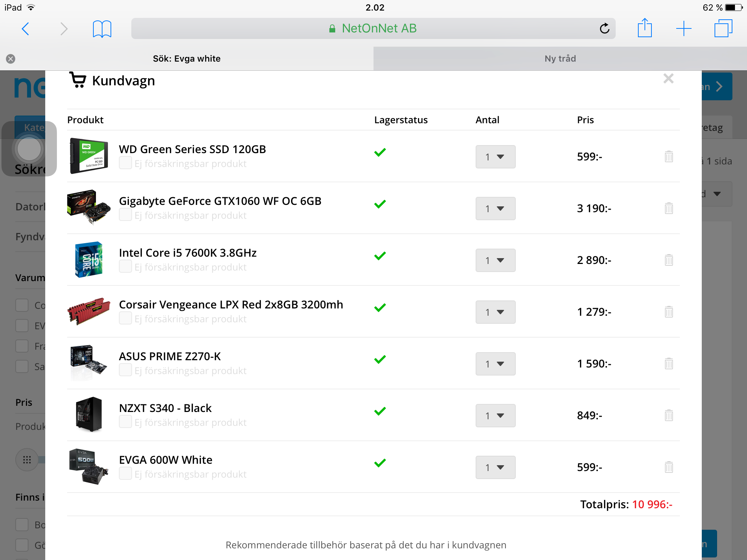Expand quantity selector for ASUS PRIME Z270-K
The width and height of the screenshot is (747, 560).
tap(495, 364)
